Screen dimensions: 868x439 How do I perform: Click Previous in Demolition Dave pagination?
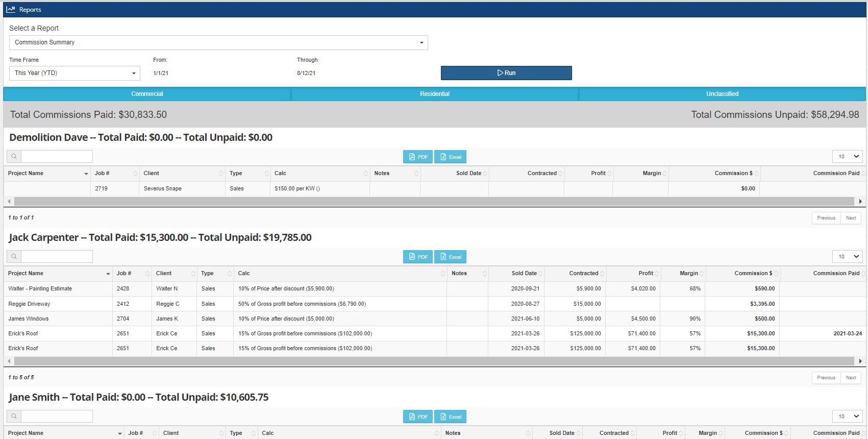(x=826, y=218)
